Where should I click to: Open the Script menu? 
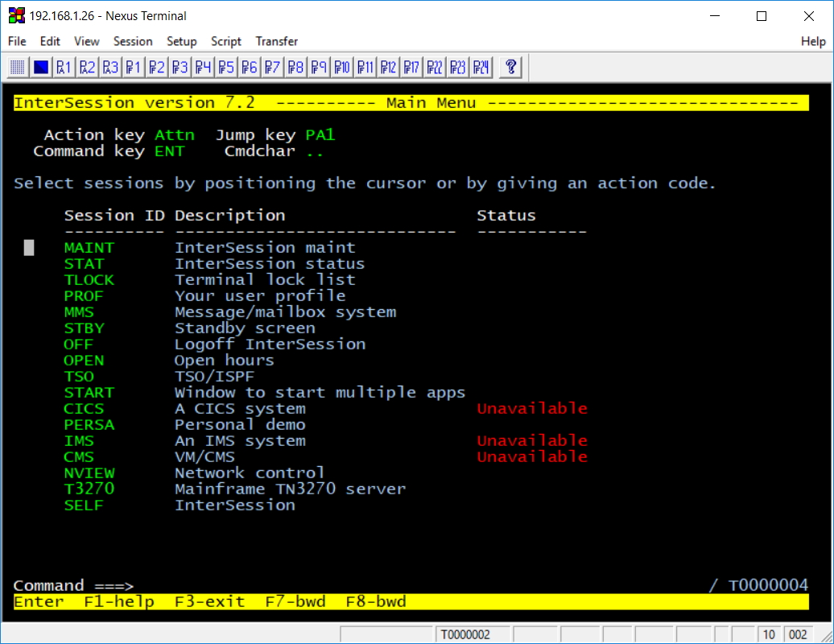tap(226, 41)
